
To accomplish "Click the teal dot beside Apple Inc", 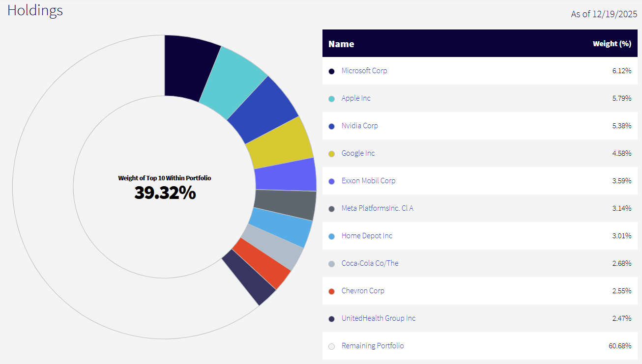I will coord(332,98).
